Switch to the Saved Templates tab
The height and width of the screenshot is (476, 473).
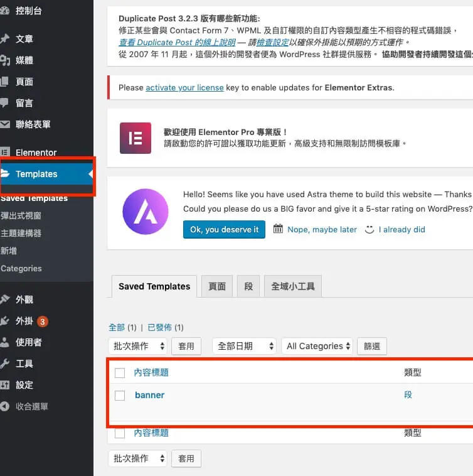154,286
